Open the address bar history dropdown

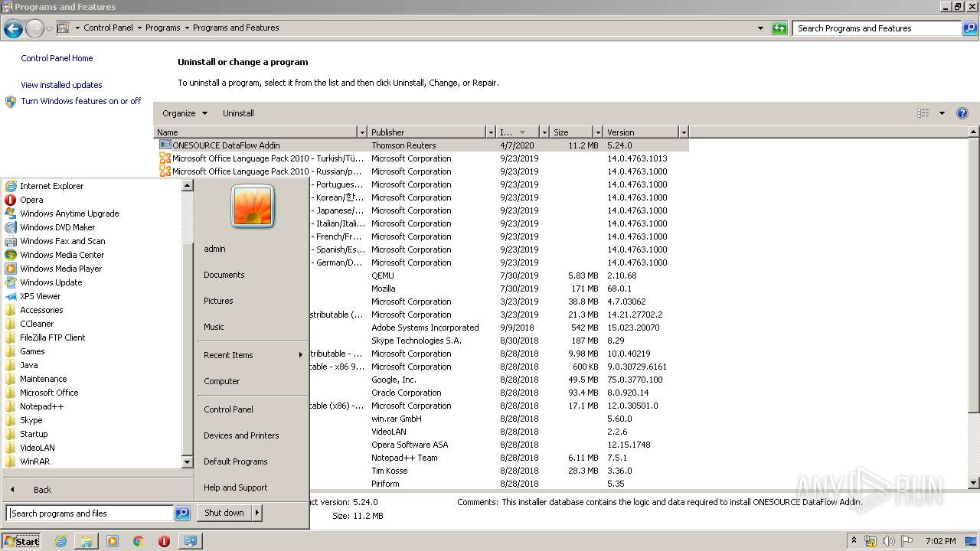tap(760, 28)
